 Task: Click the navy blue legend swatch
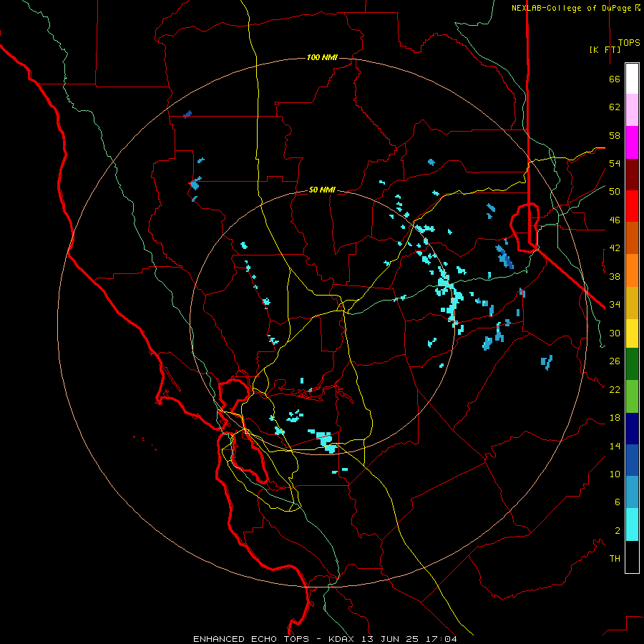click(x=632, y=429)
